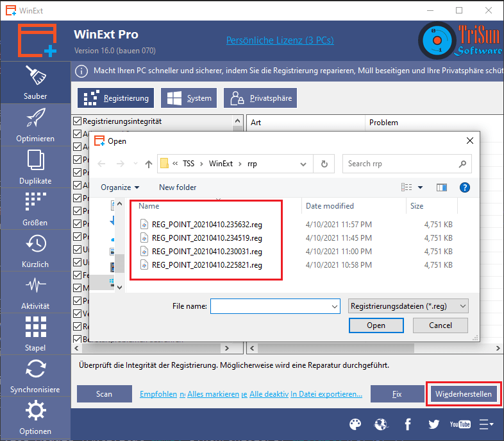Expand the File name combo dropdown

coord(334,307)
